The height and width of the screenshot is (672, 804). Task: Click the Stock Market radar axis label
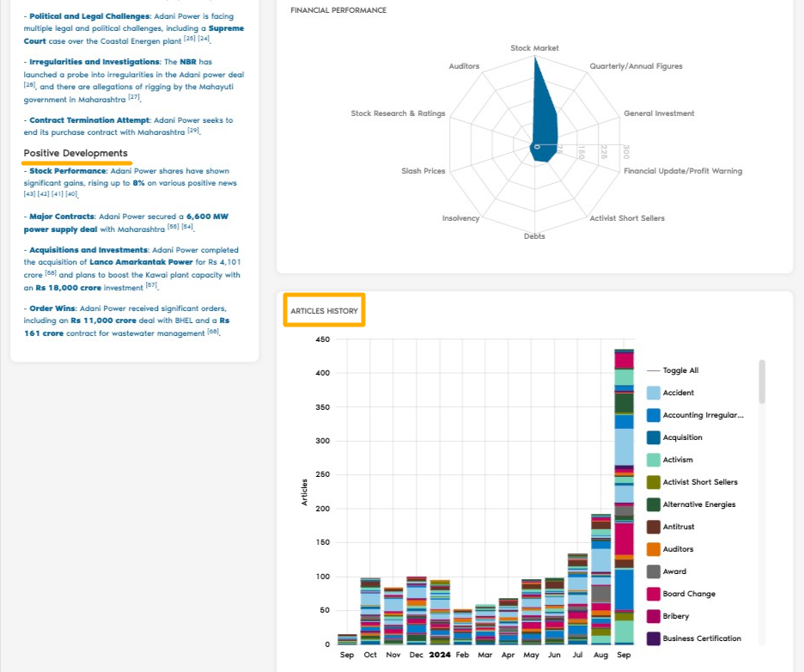click(534, 48)
